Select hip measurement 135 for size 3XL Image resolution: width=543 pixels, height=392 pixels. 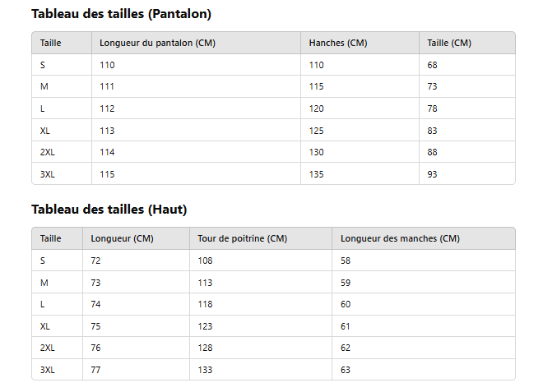point(317,173)
